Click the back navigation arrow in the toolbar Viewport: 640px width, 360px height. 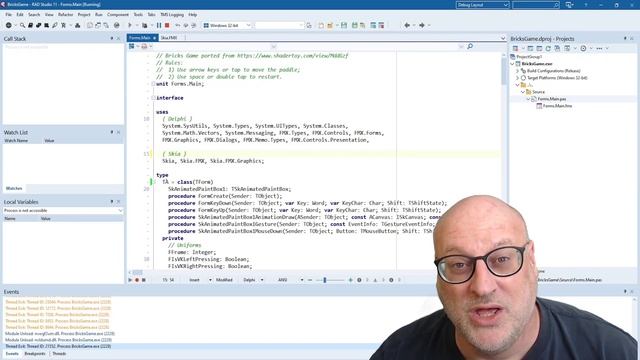pos(407,25)
